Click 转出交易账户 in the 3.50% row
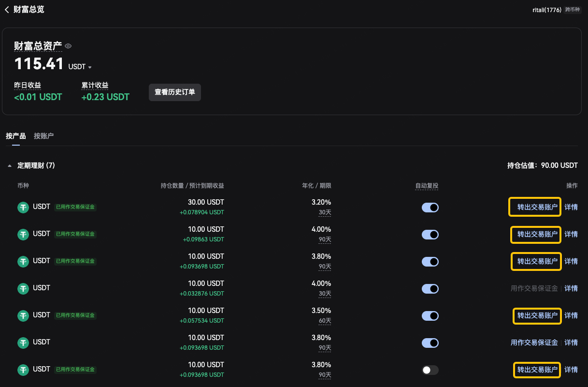Viewport: 588px width, 387px height. coord(537,315)
